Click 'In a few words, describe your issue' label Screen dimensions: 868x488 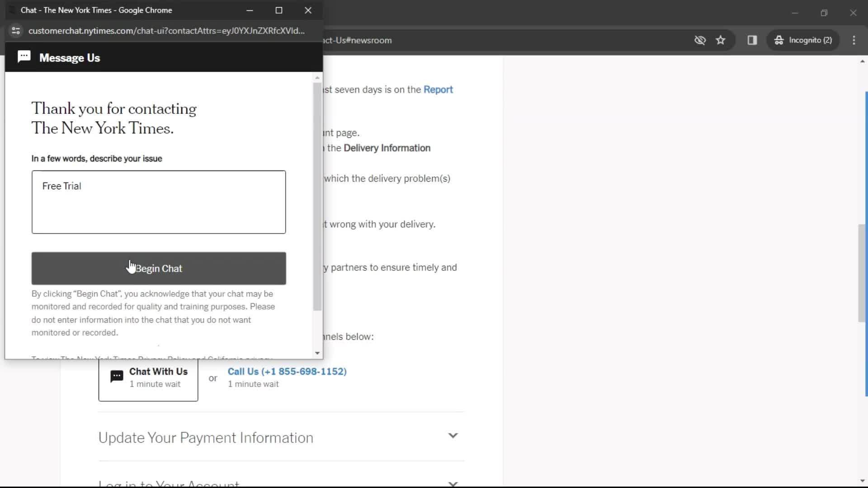[x=97, y=159]
